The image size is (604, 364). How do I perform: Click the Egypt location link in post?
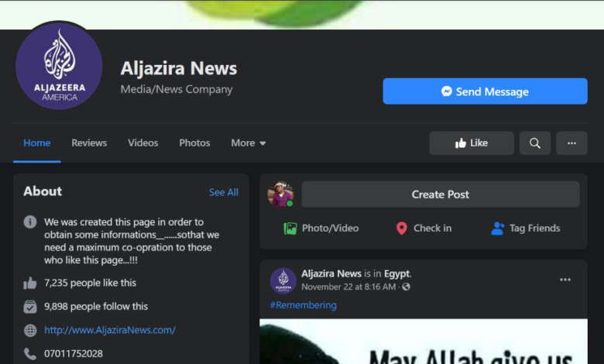coord(396,273)
